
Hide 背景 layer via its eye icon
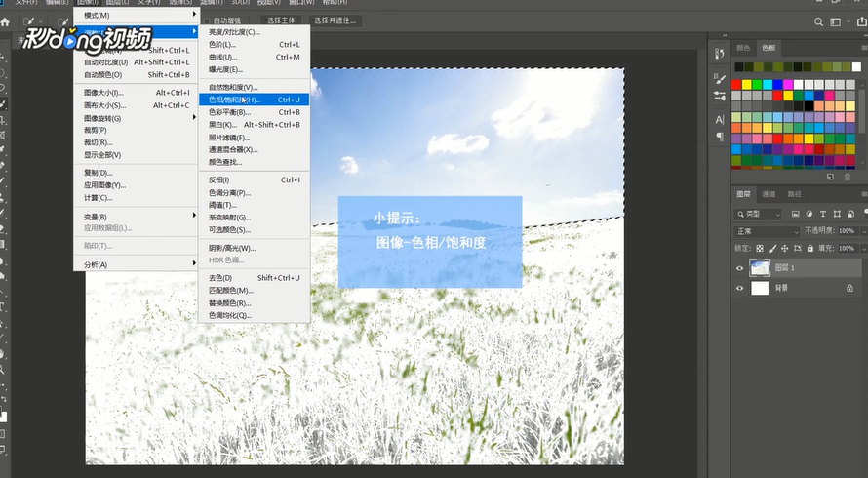[x=740, y=288]
